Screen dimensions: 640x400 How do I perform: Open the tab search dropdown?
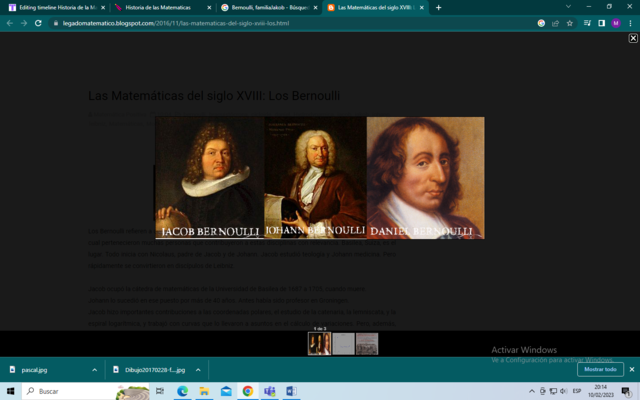click(568, 7)
